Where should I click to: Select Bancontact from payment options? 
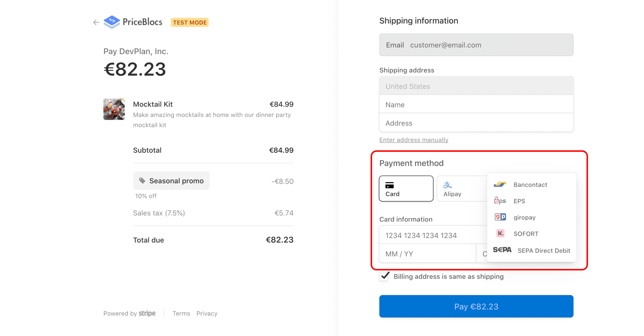pyautogui.click(x=530, y=184)
